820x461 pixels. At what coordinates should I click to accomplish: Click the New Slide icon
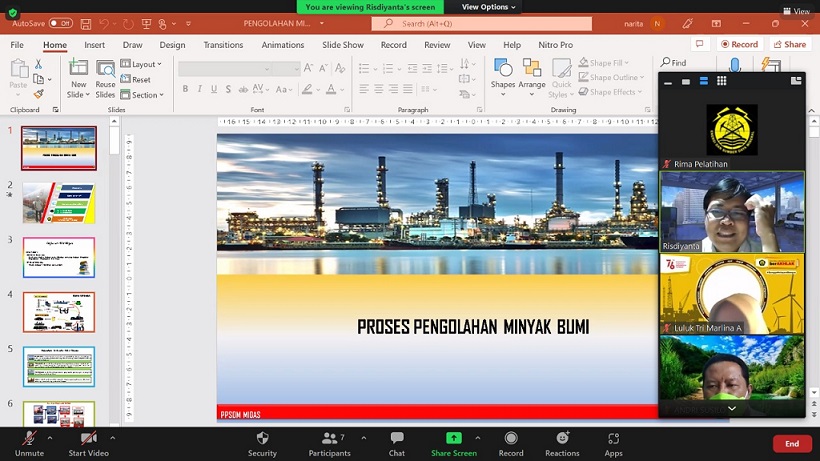tap(78, 68)
